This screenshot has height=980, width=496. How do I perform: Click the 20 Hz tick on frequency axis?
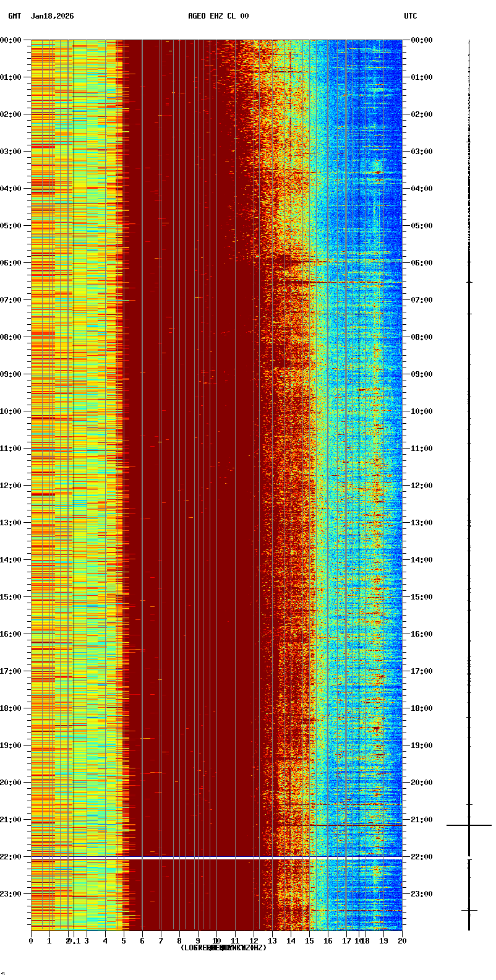coord(402,941)
